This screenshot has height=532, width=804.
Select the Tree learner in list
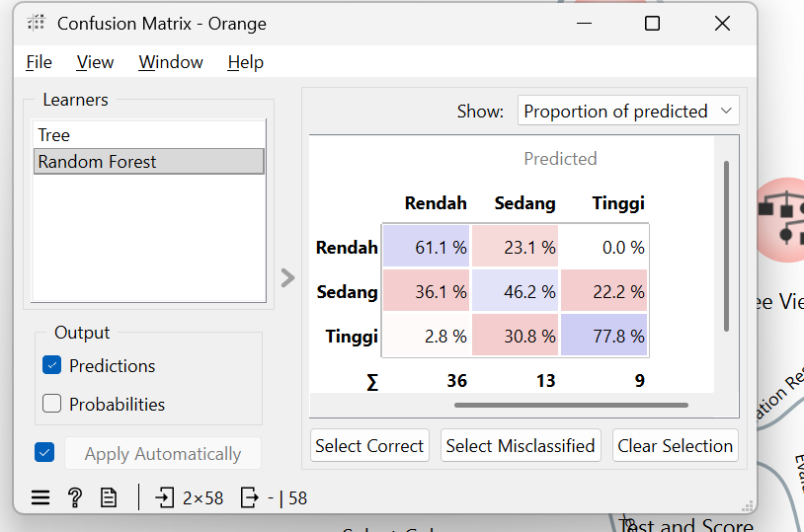coord(149,135)
